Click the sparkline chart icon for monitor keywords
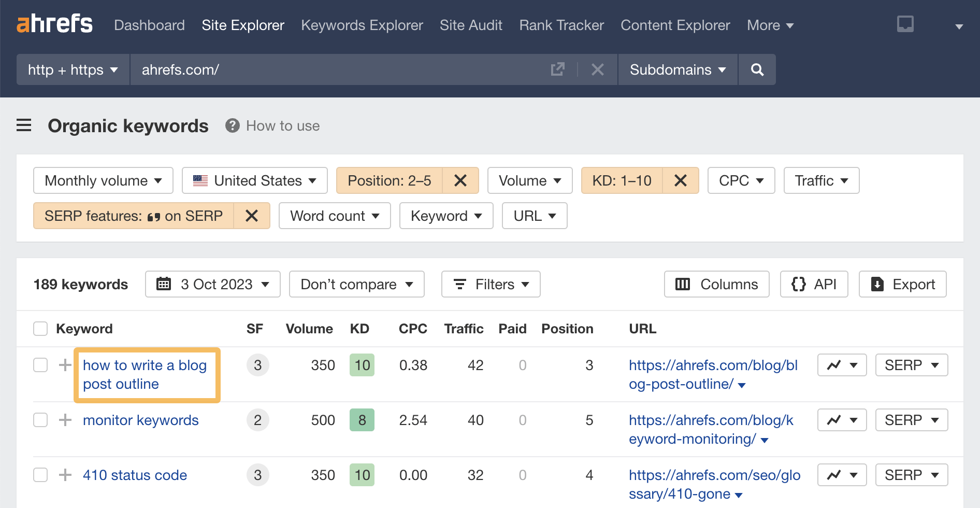 (x=835, y=420)
